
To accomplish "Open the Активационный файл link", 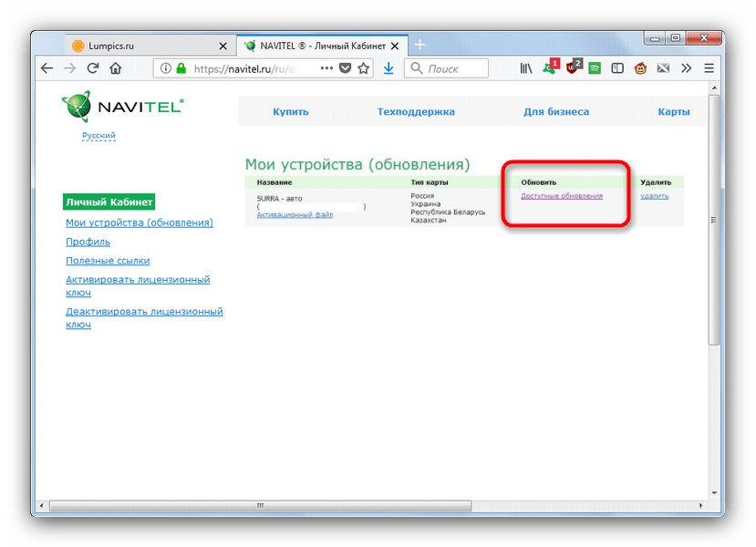I will pyautogui.click(x=295, y=215).
